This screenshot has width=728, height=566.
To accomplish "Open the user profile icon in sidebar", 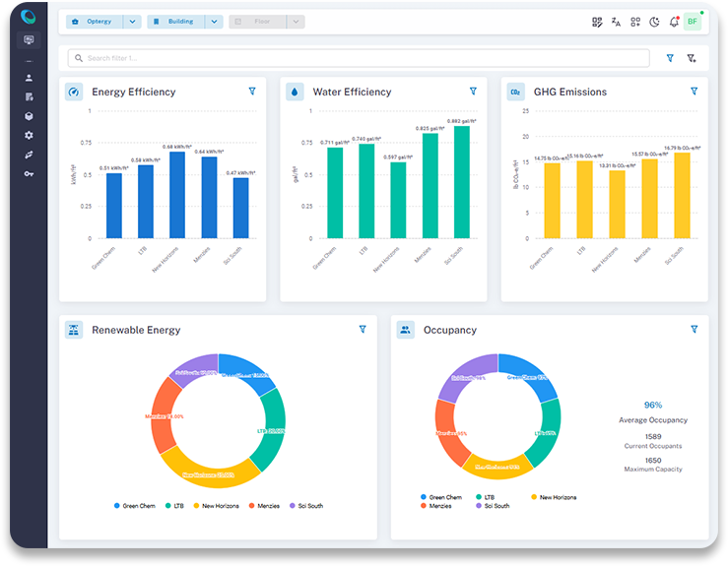I will point(29,78).
